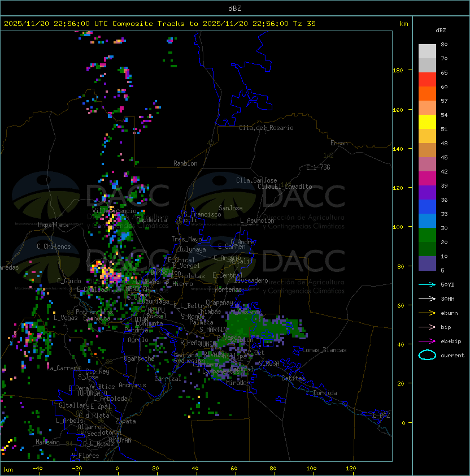Click the yellow eburn arrow legend icon

[x=427, y=313]
